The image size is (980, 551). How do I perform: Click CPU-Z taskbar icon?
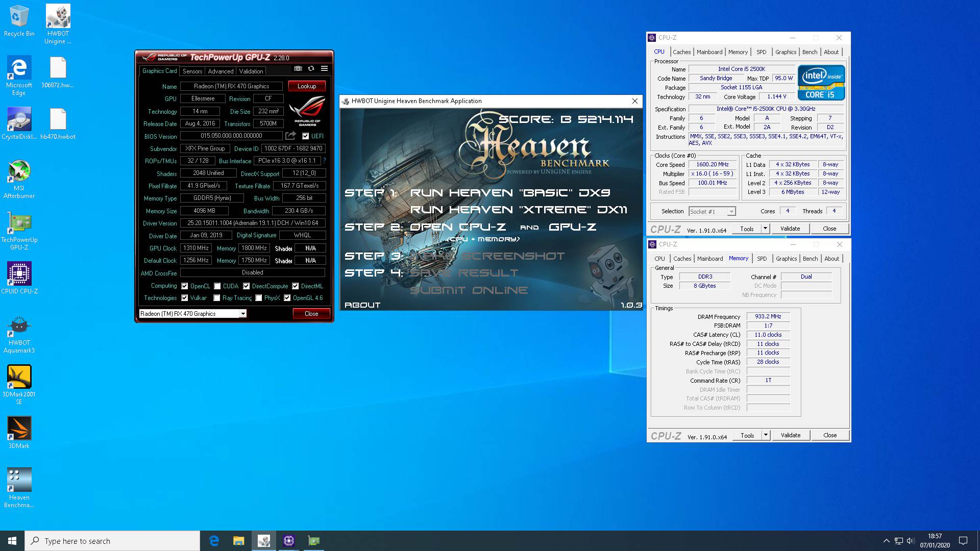pyautogui.click(x=289, y=541)
